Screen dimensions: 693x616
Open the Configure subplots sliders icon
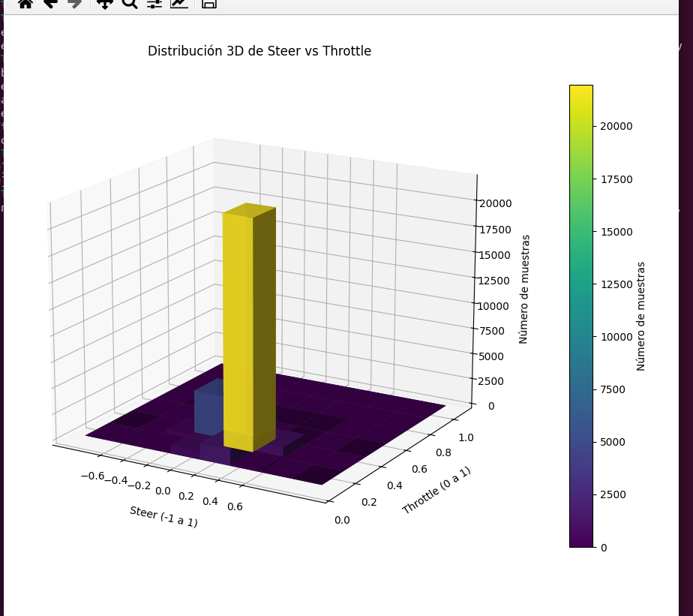(154, 3)
